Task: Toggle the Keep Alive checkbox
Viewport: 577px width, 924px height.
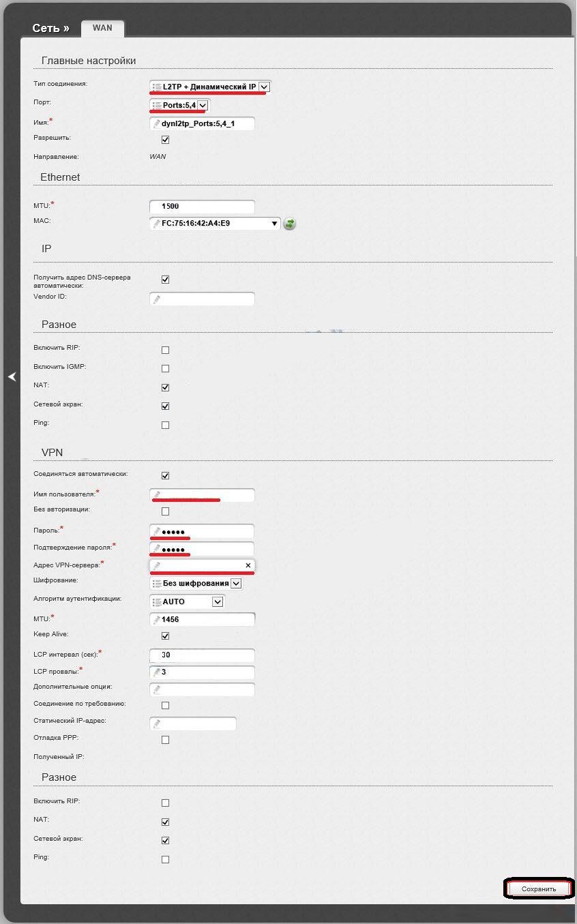Action: pos(165,636)
